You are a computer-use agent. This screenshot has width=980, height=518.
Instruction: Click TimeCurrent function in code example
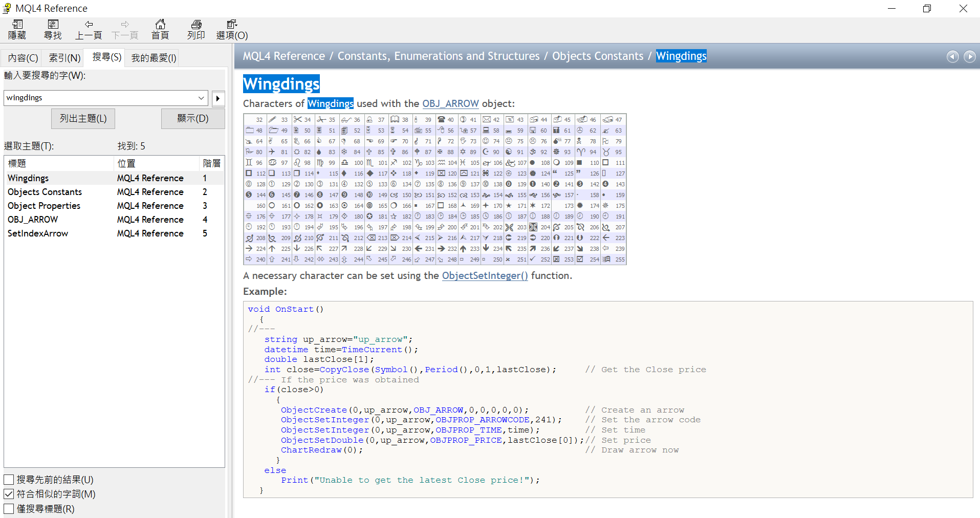click(372, 350)
